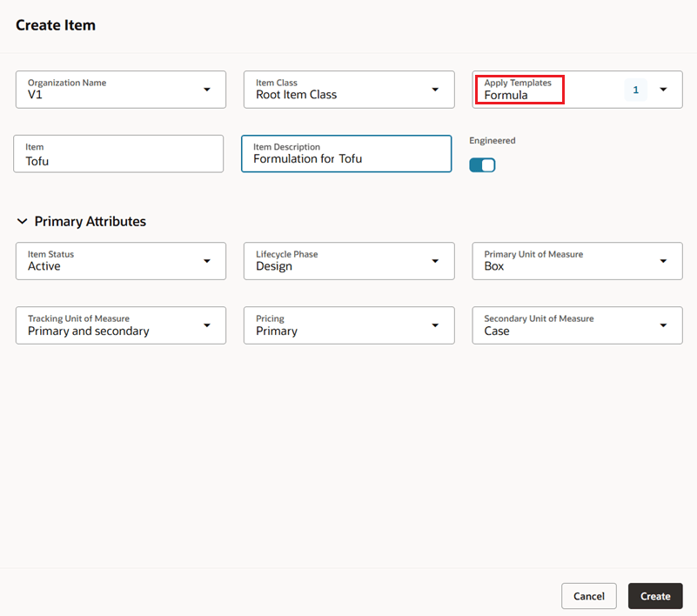Expand Secondary Unit of Measure dropdown arrow
The width and height of the screenshot is (697, 616).
pyautogui.click(x=664, y=325)
